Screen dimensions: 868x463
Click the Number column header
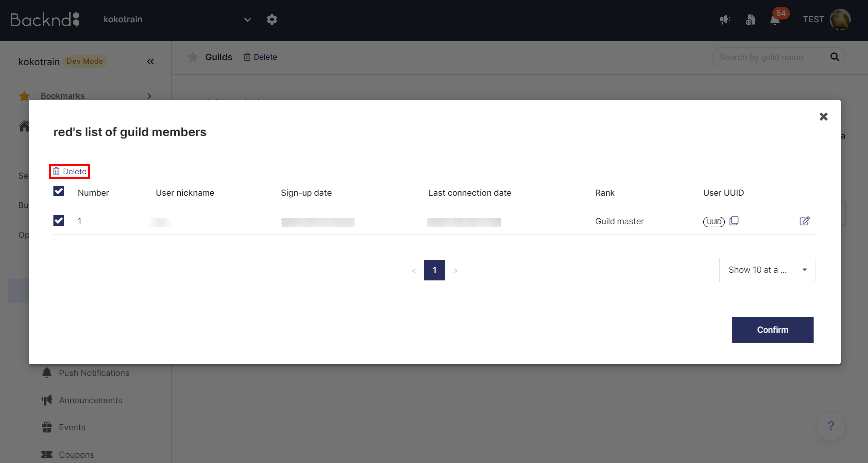point(93,193)
